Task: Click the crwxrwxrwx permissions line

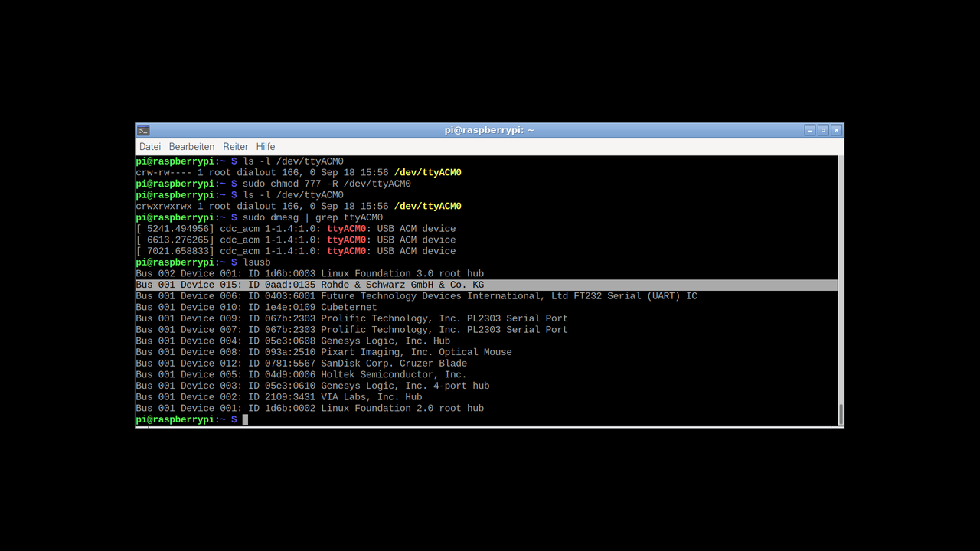Action: 299,206
